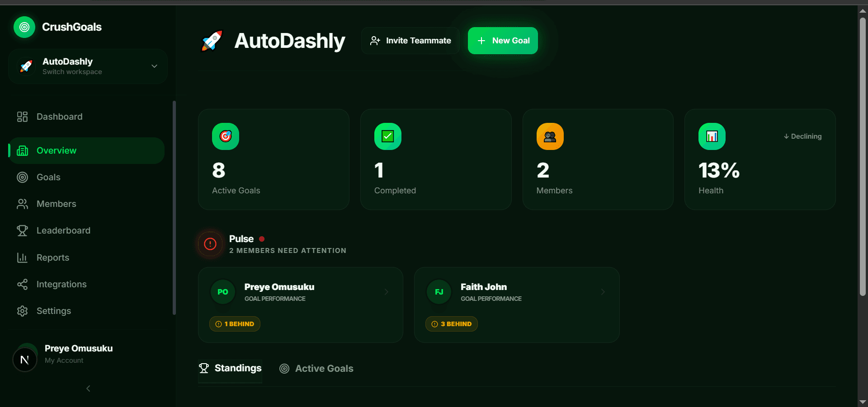
Task: Select the Dashboard icon in sidebar
Action: [23, 117]
